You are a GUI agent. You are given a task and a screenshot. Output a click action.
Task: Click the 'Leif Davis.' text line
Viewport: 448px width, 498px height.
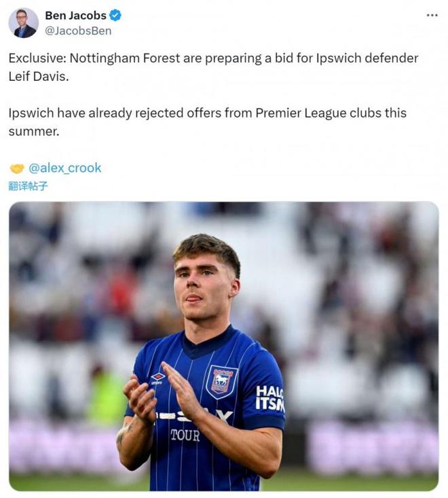(x=39, y=77)
